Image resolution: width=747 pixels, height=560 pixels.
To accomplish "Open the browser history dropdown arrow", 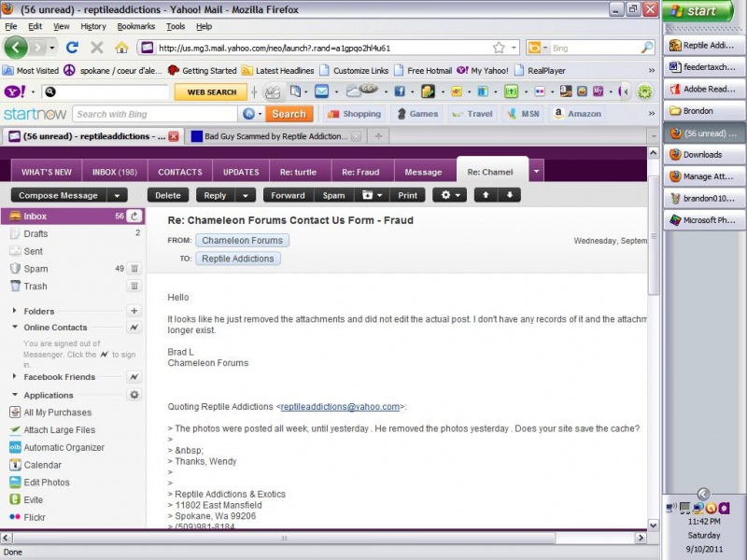I will point(51,48).
